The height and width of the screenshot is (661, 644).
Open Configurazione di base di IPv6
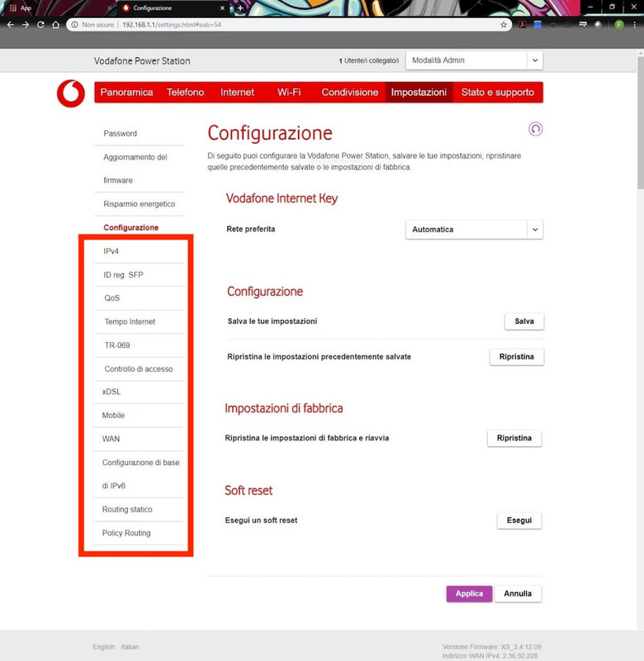tap(140, 474)
